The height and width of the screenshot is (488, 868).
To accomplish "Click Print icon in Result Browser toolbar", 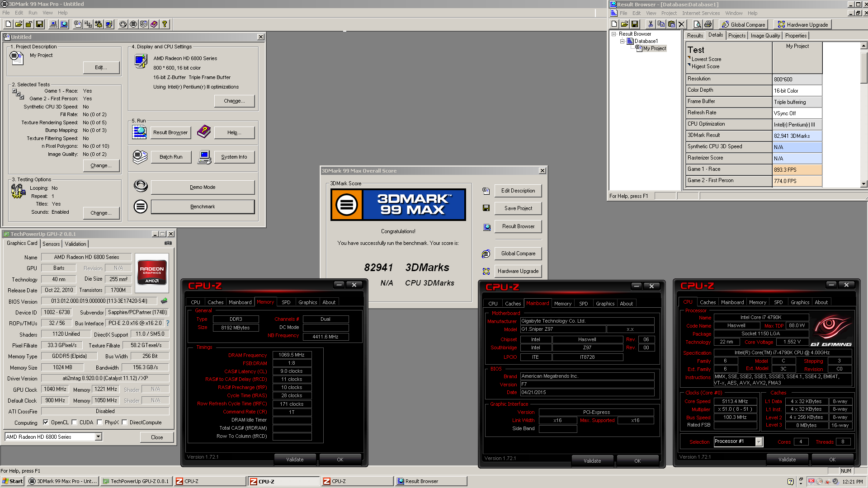I will click(708, 24).
